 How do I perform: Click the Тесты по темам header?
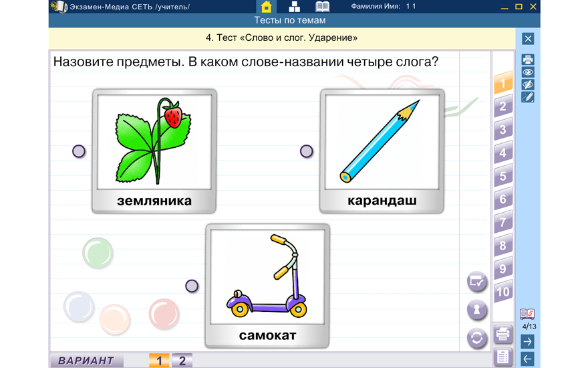coord(290,20)
